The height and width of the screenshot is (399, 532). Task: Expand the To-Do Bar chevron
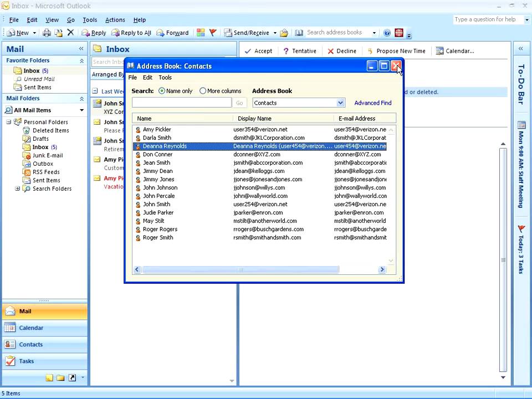[x=521, y=49]
